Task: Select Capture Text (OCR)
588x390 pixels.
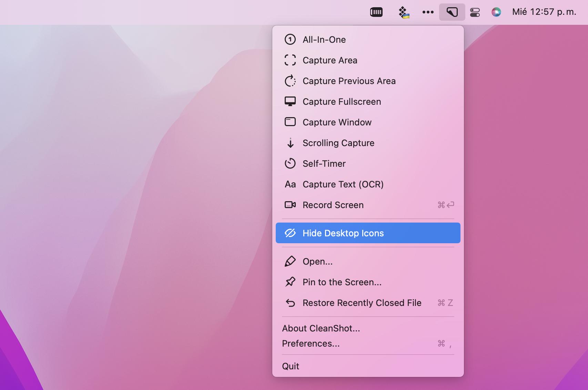Action: pyautogui.click(x=343, y=184)
